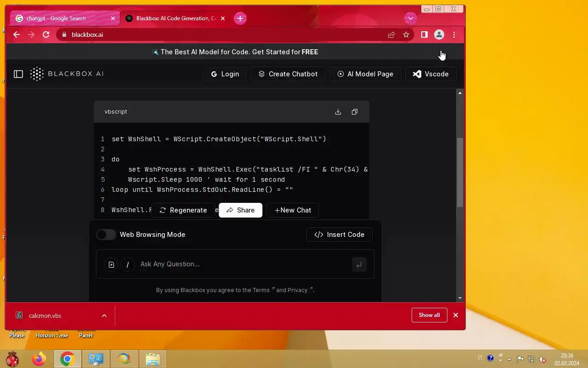Bookmark this page with the star
Image resolution: width=588 pixels, height=368 pixels.
(406, 34)
